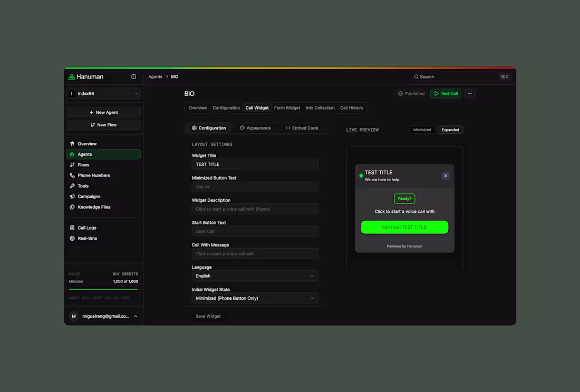Switch to the Appearance sub-tab
The height and width of the screenshot is (392, 580).
coord(255,128)
